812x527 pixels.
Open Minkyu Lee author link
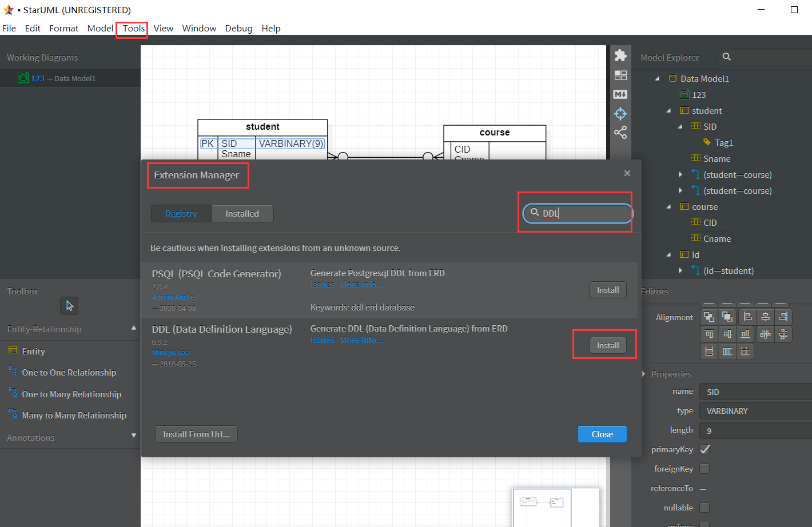[170, 353]
